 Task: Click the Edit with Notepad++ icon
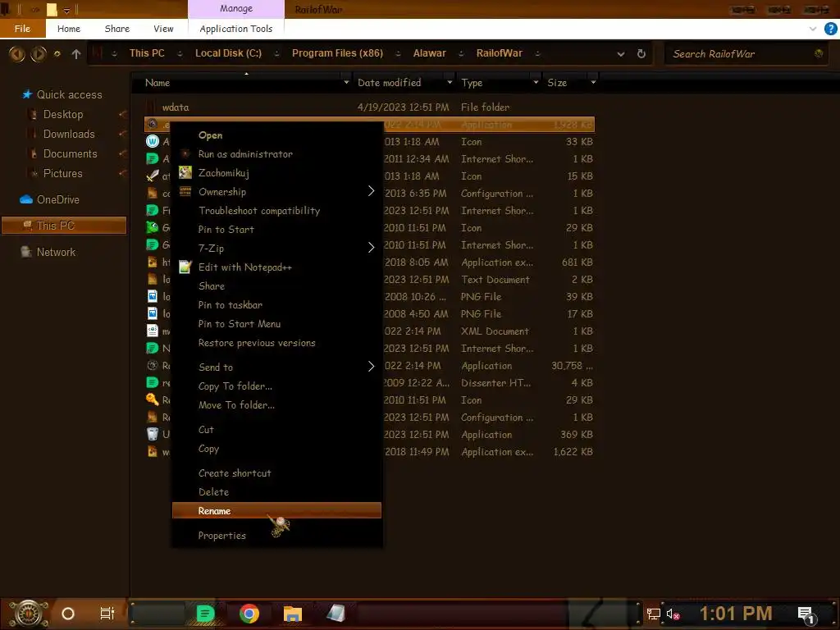(185, 267)
